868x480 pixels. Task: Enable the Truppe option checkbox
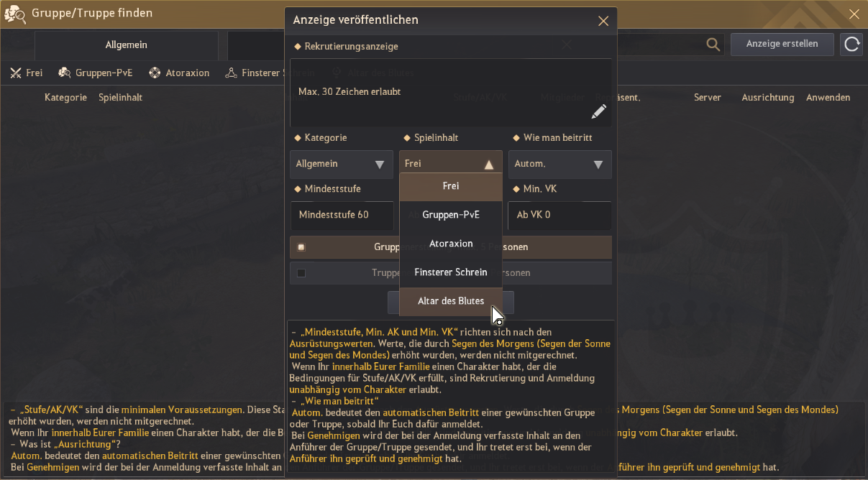coord(301,273)
